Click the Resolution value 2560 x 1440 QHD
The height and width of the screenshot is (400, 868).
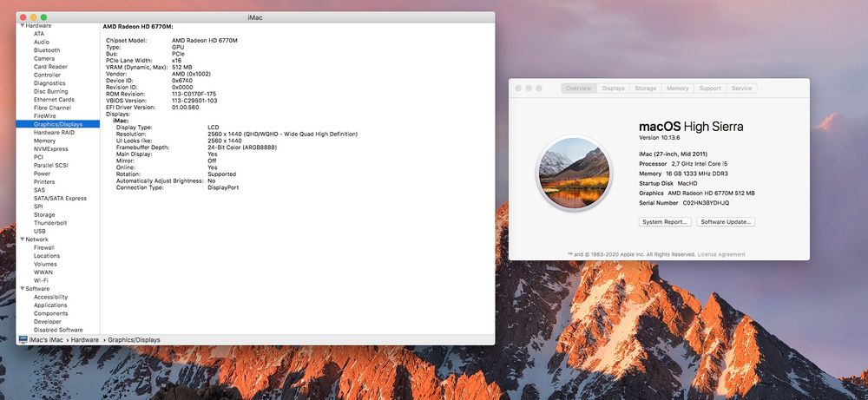pyautogui.click(x=282, y=134)
